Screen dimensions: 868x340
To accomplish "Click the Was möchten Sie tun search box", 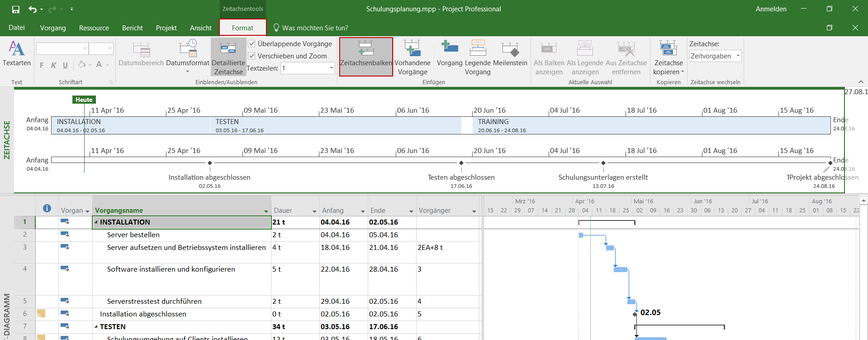I will (315, 28).
